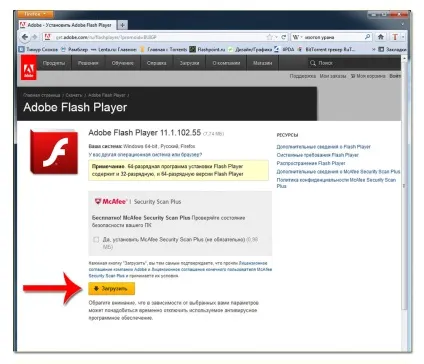Image resolution: width=424 pixels, height=364 pixels.
Task: Open the Магазин menu on Adobe navbar
Action: [262, 63]
